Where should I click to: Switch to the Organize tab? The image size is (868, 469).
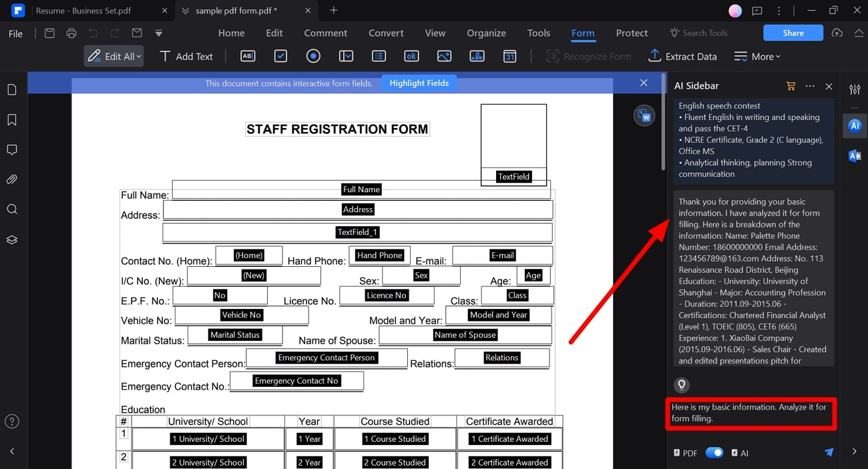[x=486, y=33]
